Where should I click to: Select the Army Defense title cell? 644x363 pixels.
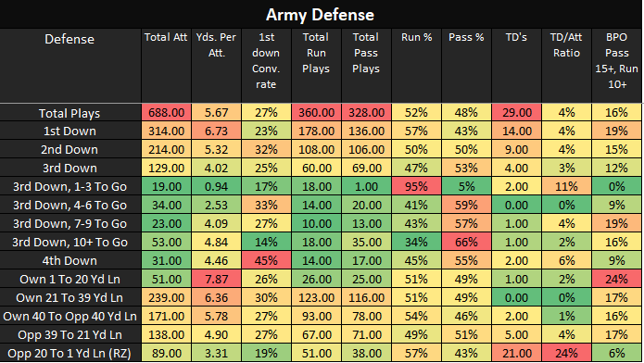(321, 15)
